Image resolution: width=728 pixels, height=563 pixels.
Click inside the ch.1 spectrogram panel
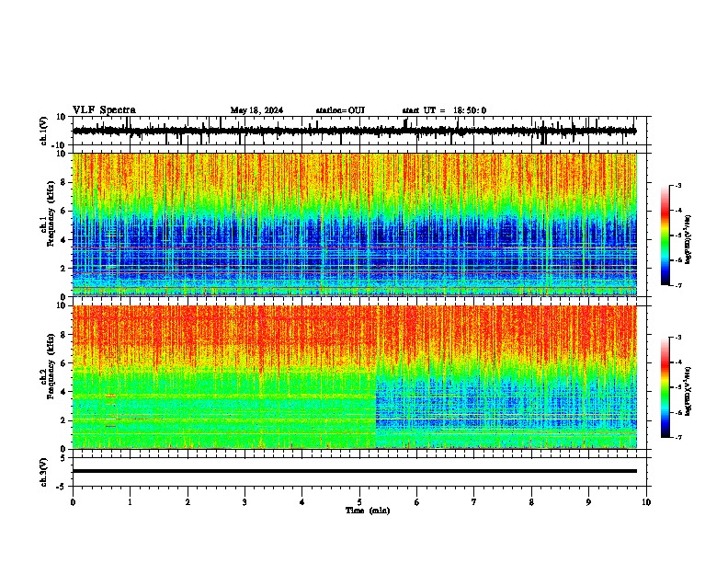pos(355,224)
